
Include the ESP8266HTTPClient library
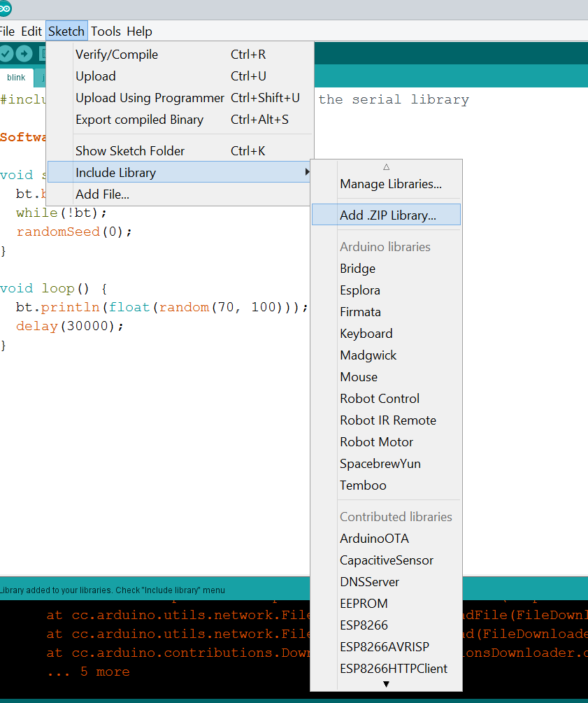tap(387, 669)
